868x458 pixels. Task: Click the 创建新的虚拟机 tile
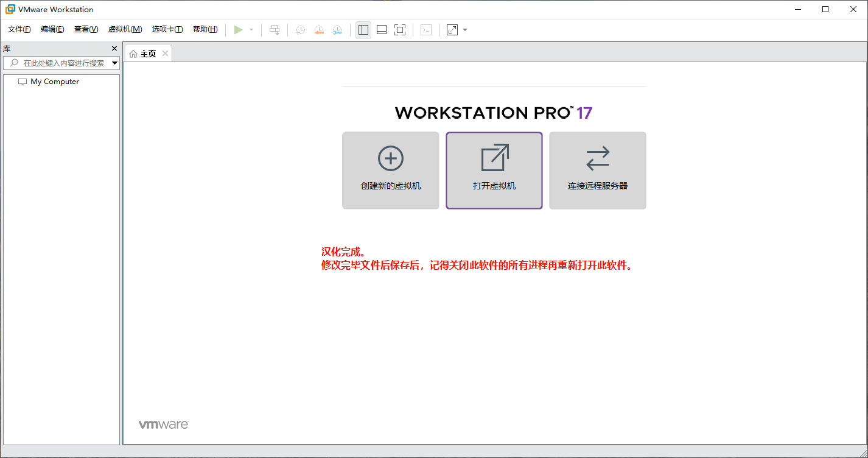pyautogui.click(x=391, y=171)
